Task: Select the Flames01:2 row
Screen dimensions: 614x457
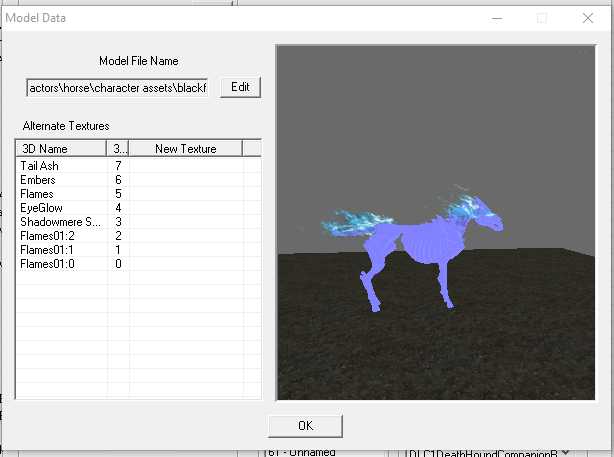Action: 139,236
